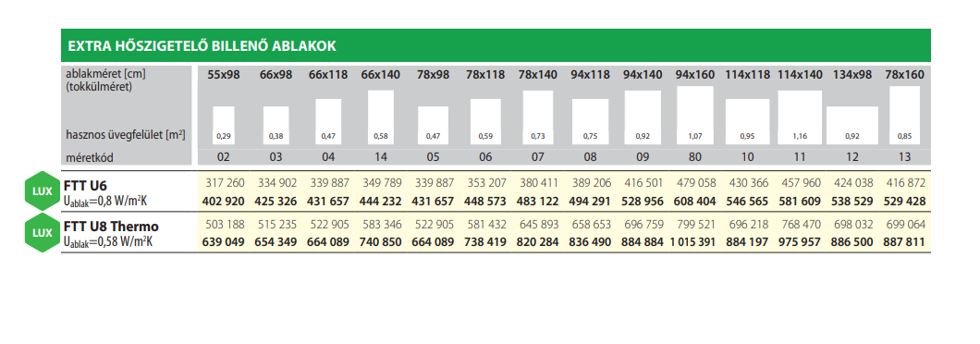Click FTT U8 Thermo price '740 850'

381,242
